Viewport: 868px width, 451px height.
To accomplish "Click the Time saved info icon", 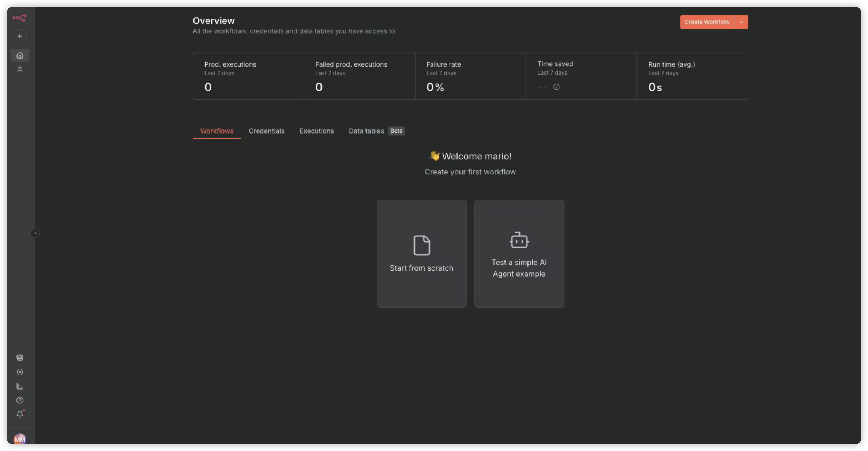I will pos(556,87).
